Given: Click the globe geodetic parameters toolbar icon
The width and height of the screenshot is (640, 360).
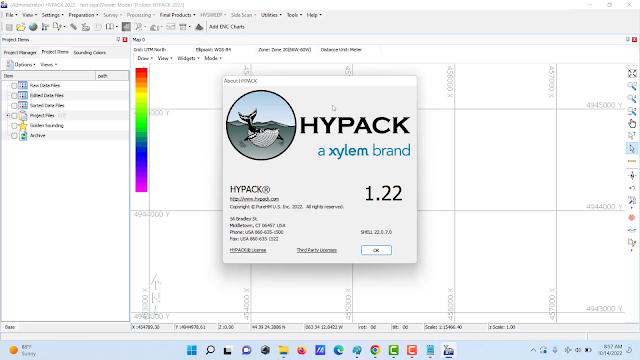Looking at the screenshot, I should pos(33,27).
